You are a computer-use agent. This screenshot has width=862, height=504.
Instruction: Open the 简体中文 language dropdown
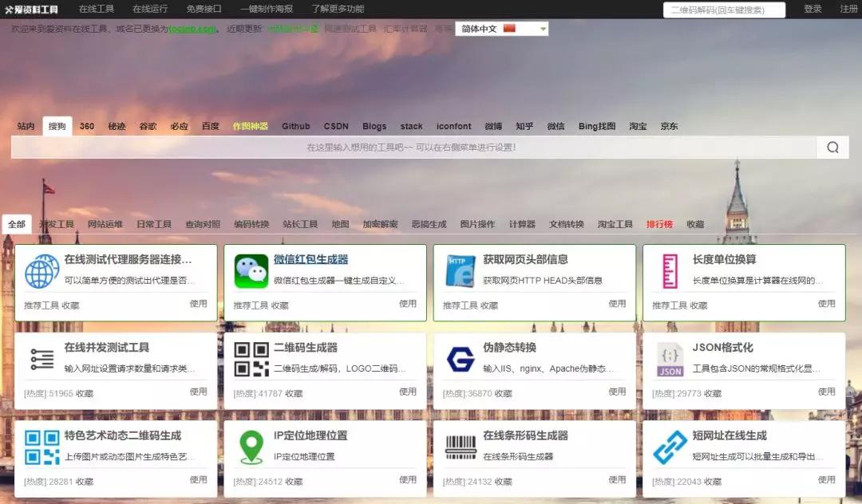coord(501,27)
